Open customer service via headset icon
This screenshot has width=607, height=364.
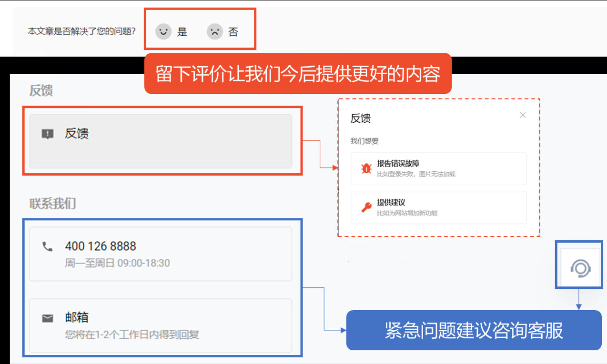coord(580,269)
